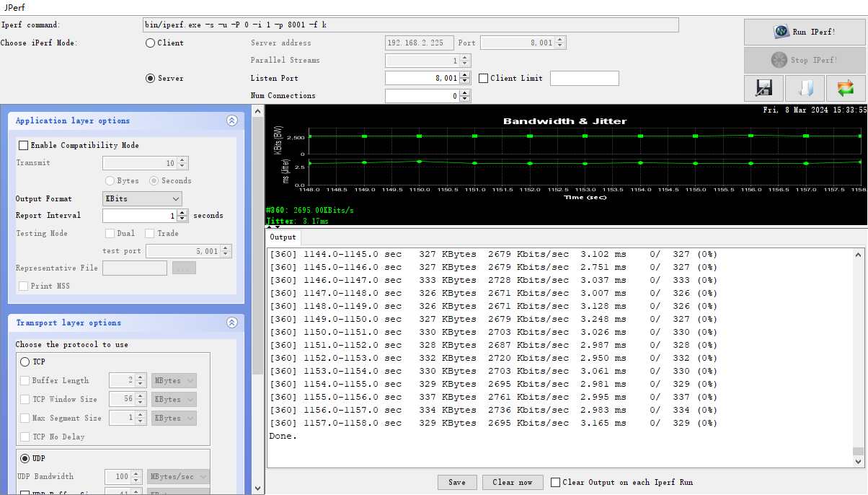Screen dimensions: 868x495
Task: Click the left panel scrollbar down arrow
Action: (257, 489)
